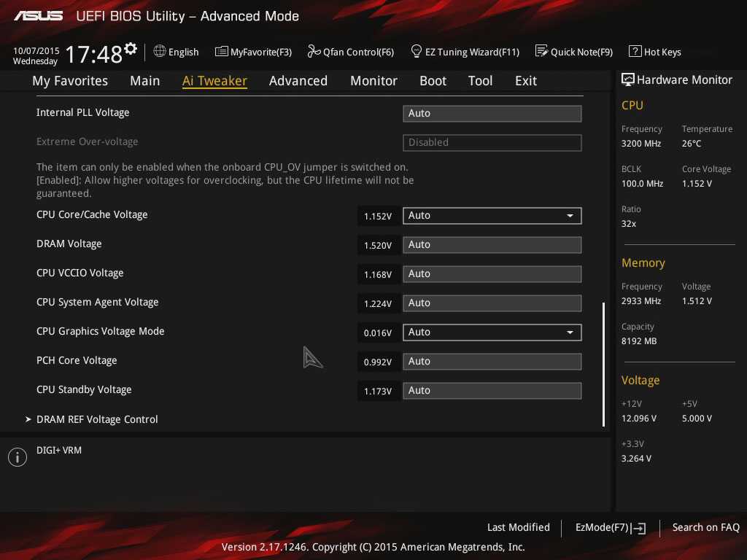This screenshot has height=560, width=747.
Task: Click Search on FAQ link
Action: pos(705,527)
